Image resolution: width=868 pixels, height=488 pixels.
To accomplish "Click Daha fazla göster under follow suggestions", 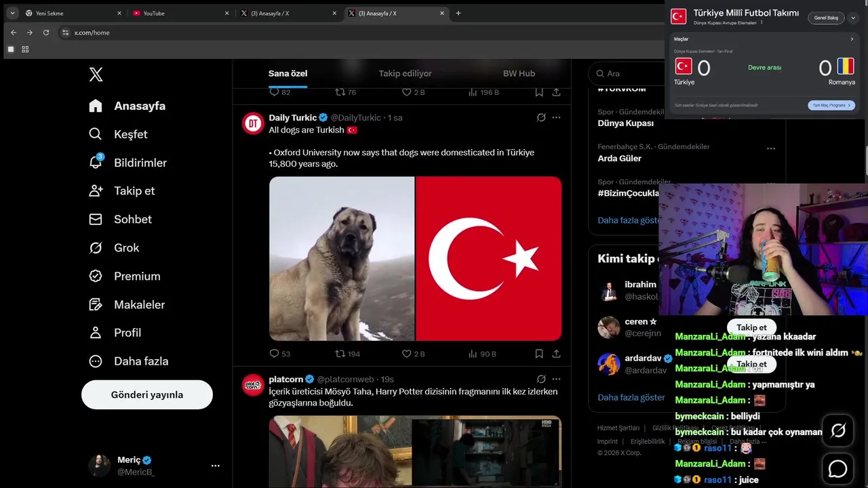I will click(631, 397).
